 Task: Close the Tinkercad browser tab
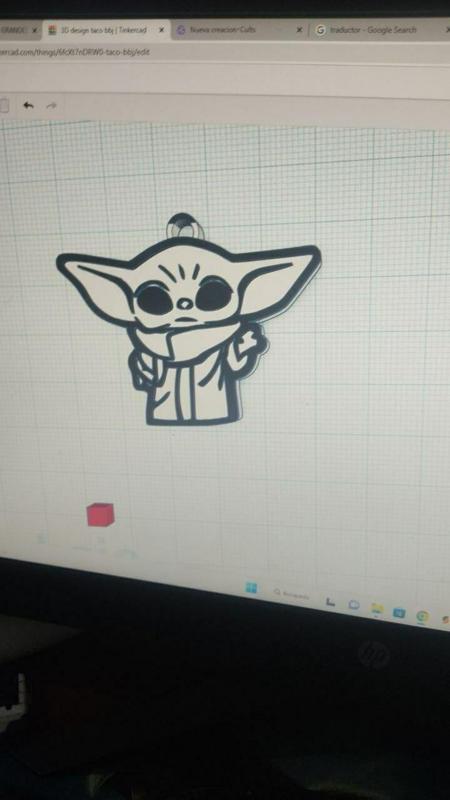[x=161, y=30]
